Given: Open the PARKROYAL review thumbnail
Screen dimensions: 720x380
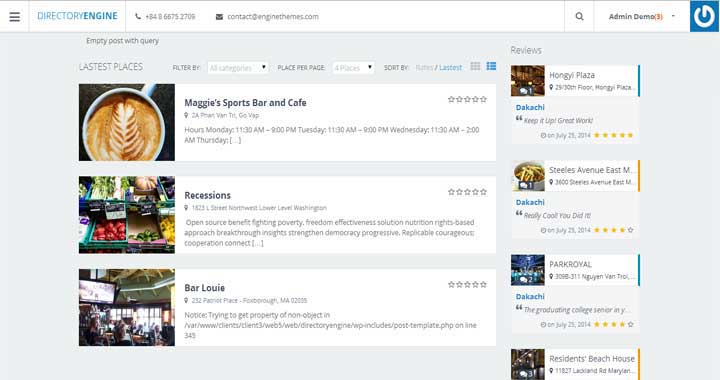Looking at the screenshot, I should pyautogui.click(x=528, y=270).
